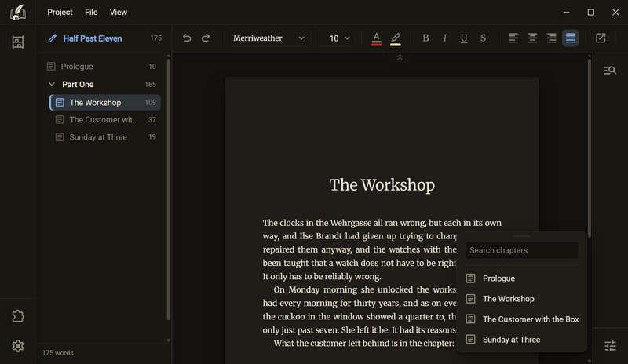Click the document icon beside Prologue in popup
This screenshot has height=364, width=628.
point(470,278)
